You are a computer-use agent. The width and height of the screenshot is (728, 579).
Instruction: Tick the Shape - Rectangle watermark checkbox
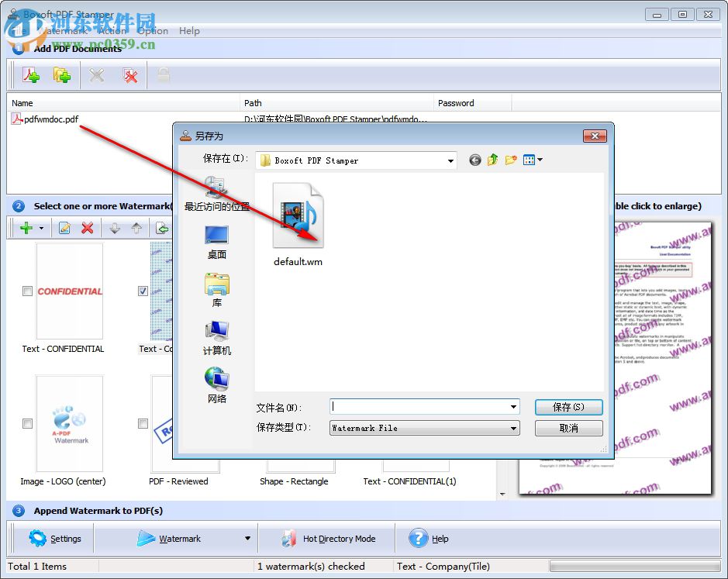tap(260, 423)
